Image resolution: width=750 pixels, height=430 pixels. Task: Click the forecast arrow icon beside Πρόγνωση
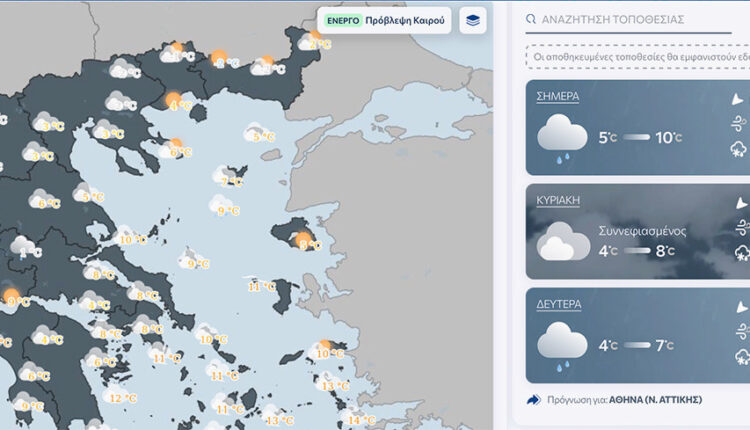[x=533, y=400]
